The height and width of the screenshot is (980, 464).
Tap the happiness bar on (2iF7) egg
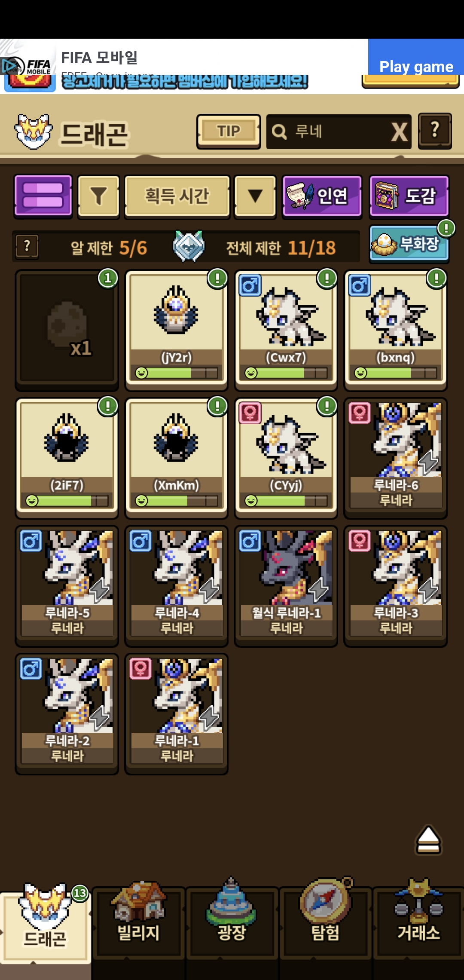coord(67,501)
